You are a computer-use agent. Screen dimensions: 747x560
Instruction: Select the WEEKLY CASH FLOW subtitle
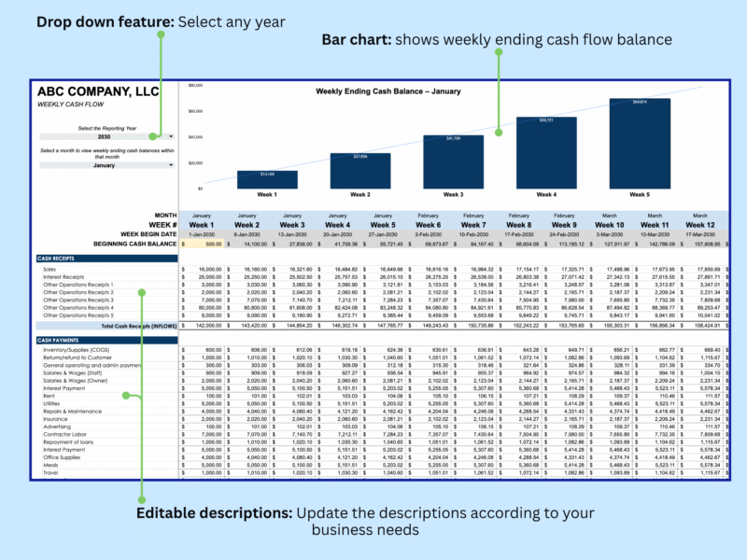coord(71,105)
